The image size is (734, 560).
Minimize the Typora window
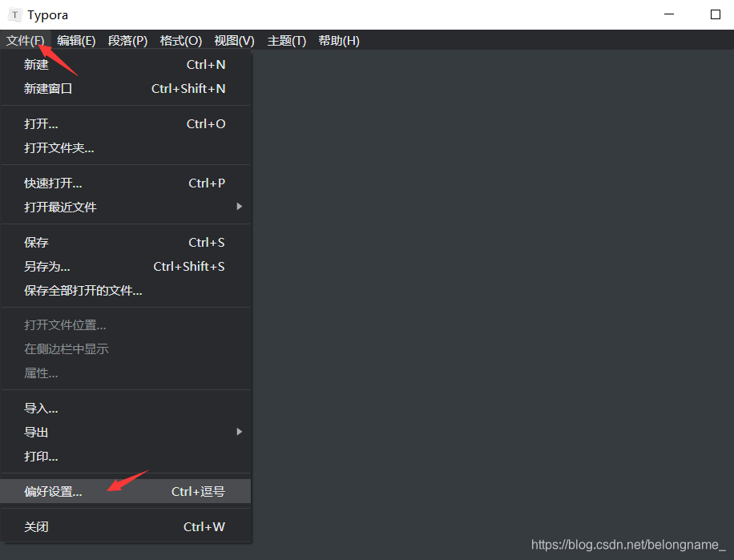point(669,14)
